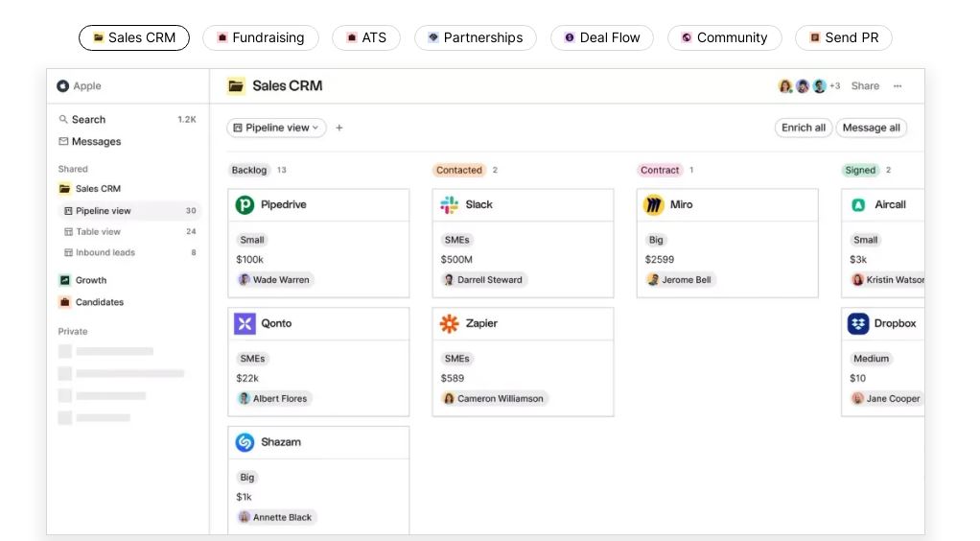Switch to the Deal Flow tab
Image resolution: width=980 pixels, height=541 pixels.
click(x=601, y=38)
